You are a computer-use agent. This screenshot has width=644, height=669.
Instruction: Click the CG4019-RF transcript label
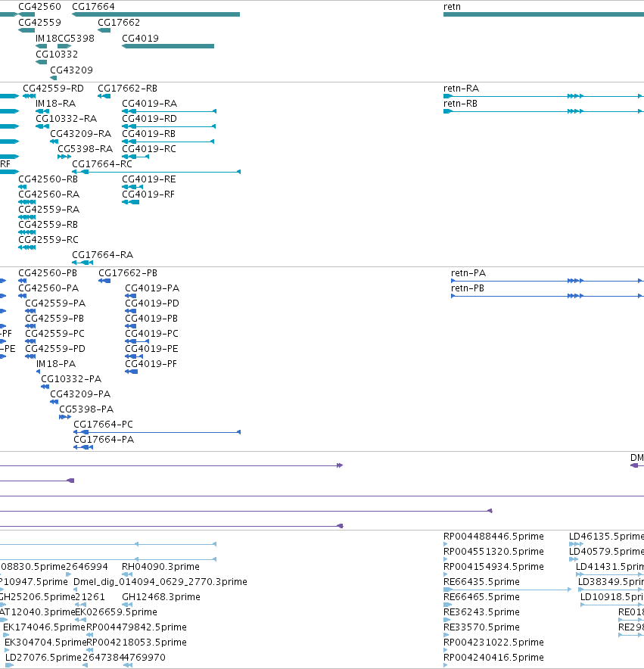[x=148, y=194]
